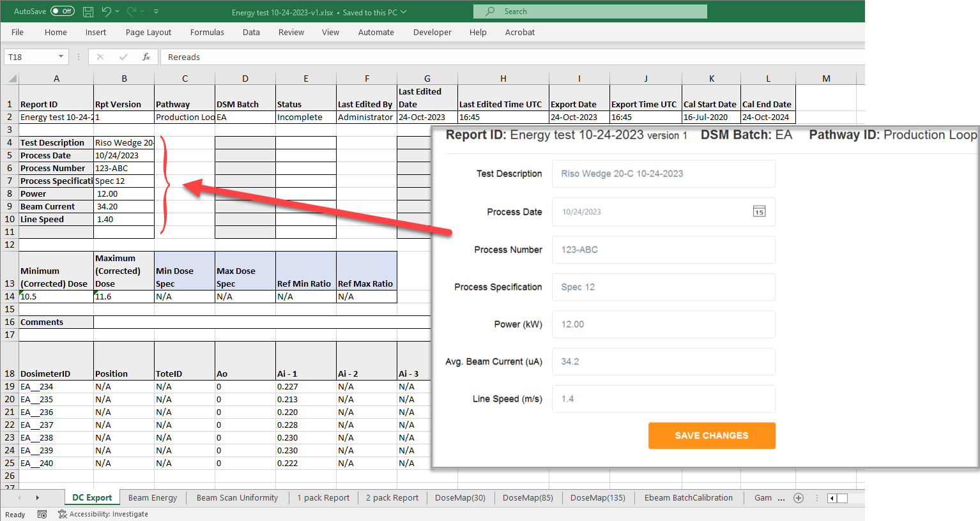Click cell containing Administrator
980x521 pixels.
pos(367,117)
